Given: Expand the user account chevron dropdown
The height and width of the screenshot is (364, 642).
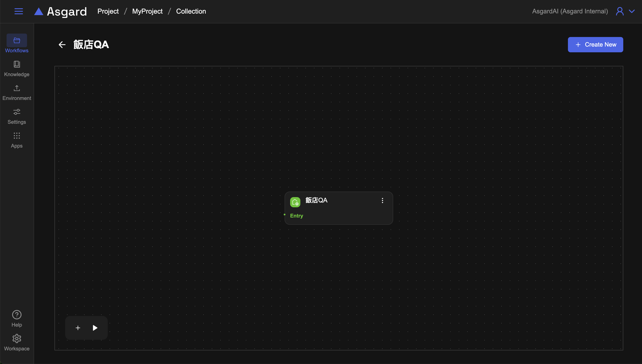Looking at the screenshot, I should pos(632,11).
